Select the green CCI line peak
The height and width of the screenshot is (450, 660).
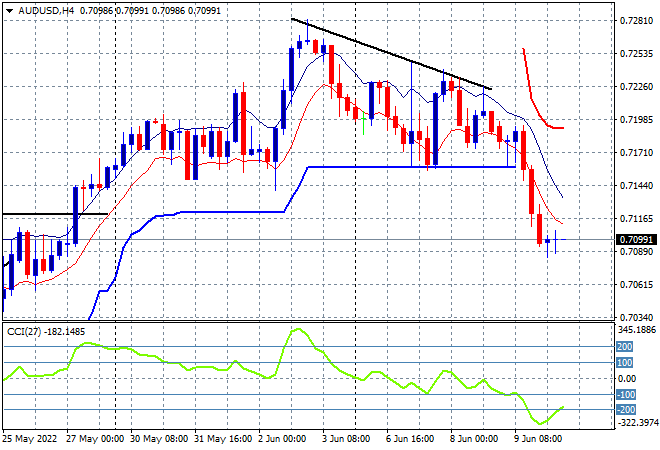298,330
